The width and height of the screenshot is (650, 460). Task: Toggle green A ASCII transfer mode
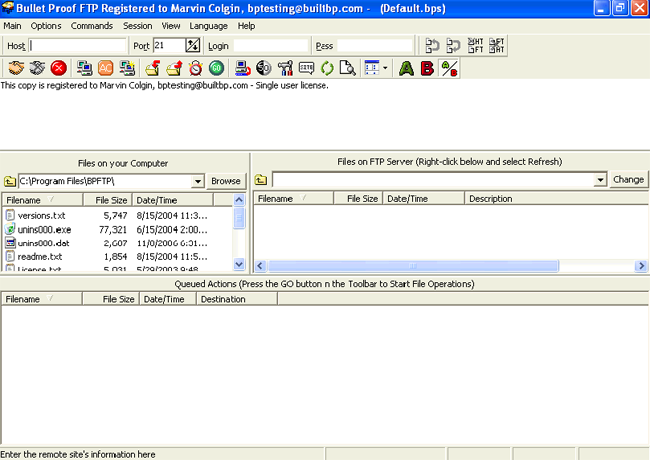406,68
